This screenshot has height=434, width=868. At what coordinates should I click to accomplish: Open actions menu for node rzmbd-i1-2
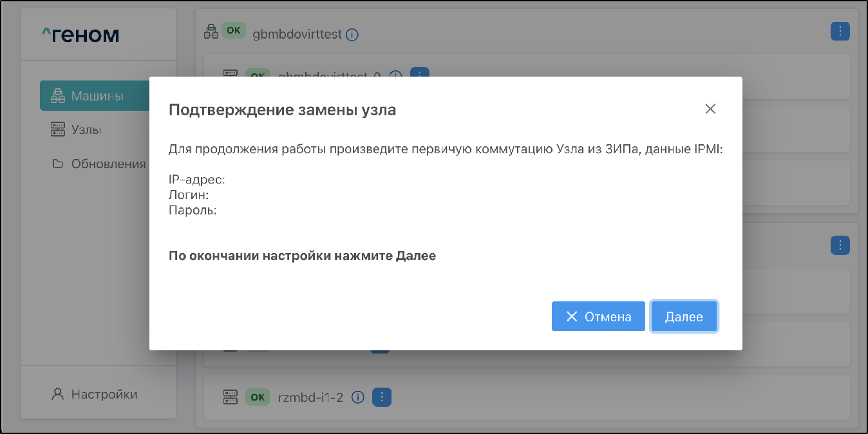(x=382, y=397)
